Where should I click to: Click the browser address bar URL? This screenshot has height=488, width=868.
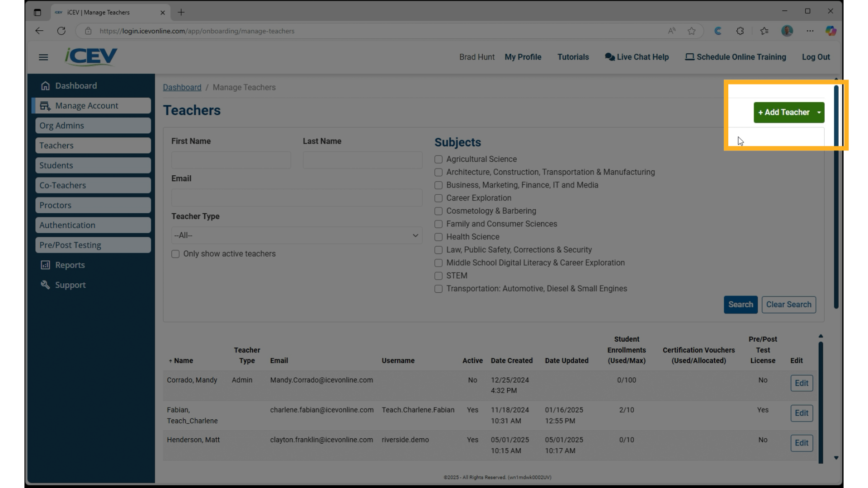pos(197,31)
